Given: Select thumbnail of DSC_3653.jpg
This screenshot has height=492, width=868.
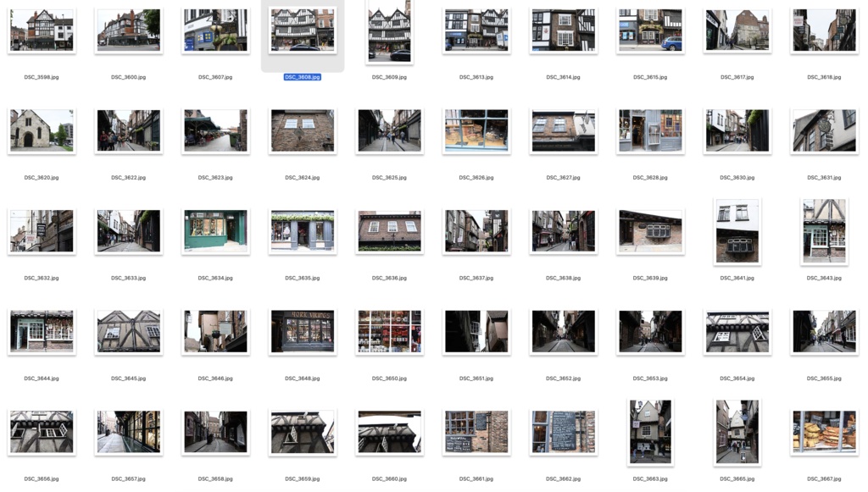Looking at the screenshot, I should [650, 332].
